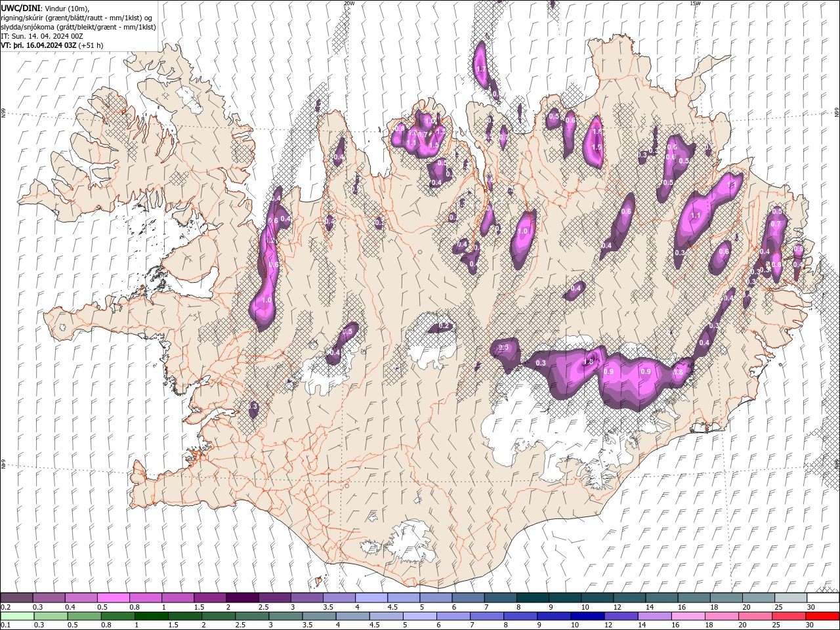Viewport: 840px width, 630px height.
Task: Click the lower legend swatch labelled 25
Action: [789, 616]
